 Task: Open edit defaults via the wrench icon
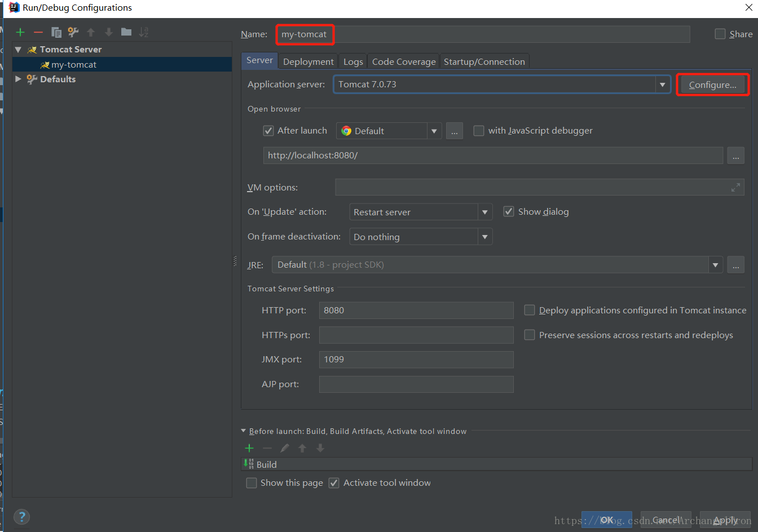coord(73,32)
